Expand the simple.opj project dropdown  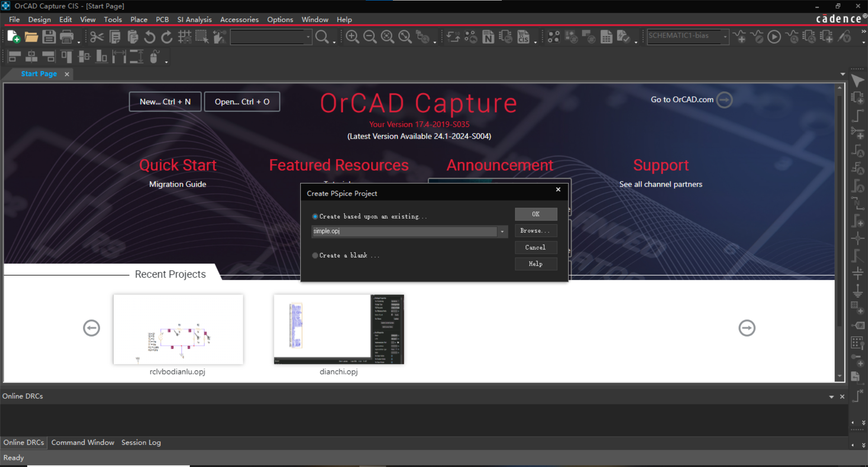502,231
